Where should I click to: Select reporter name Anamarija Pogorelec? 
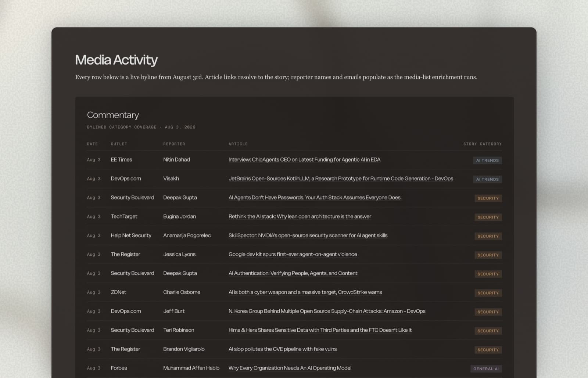187,235
